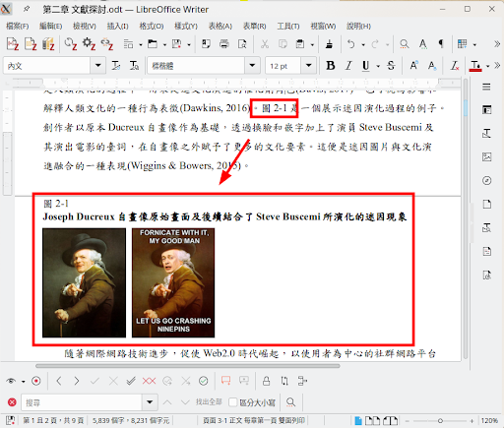
Task: Click Reject All tracked changes icon
Action: tap(149, 381)
